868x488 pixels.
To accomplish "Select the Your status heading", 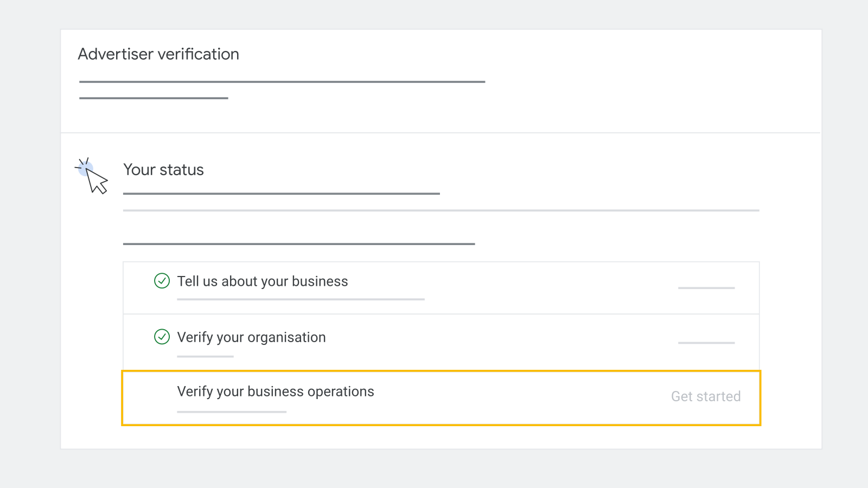I will click(x=163, y=170).
